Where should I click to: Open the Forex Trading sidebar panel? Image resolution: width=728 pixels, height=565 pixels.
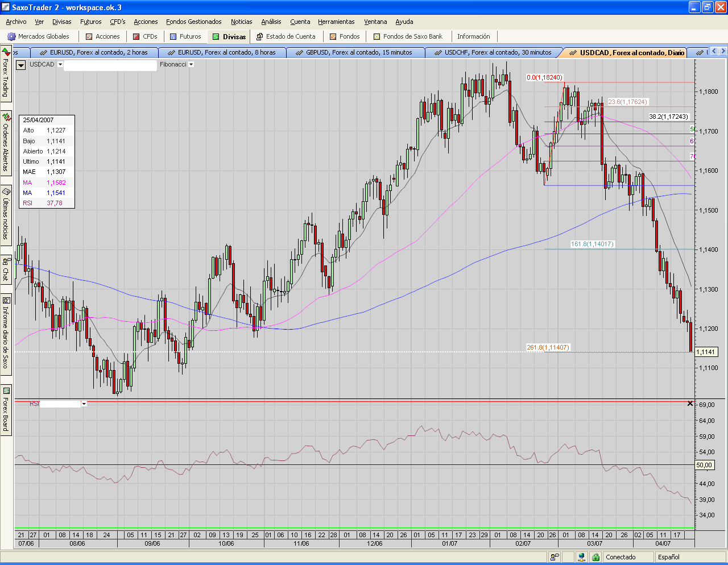(6, 74)
